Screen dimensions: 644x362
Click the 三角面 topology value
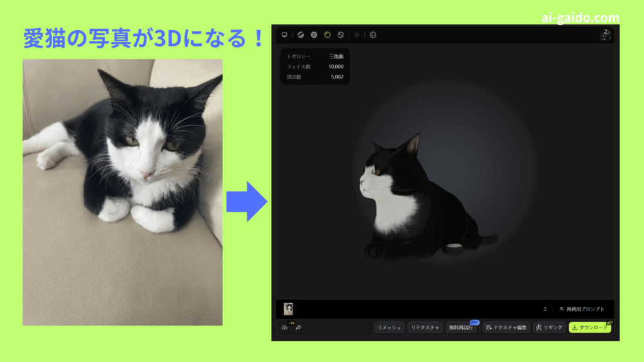click(x=336, y=57)
